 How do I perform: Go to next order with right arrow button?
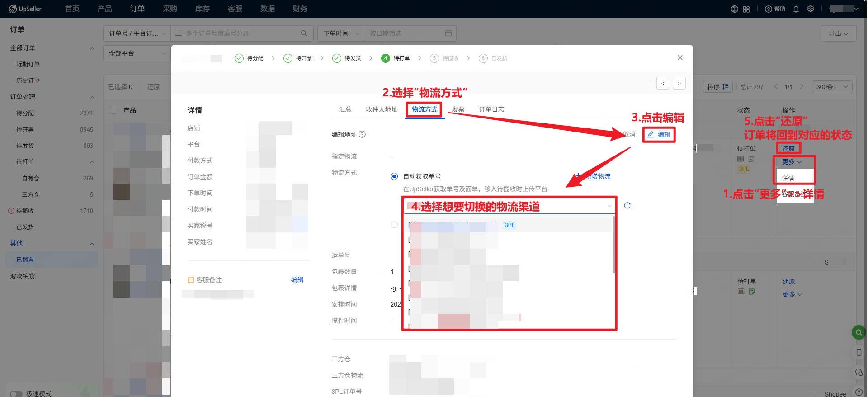679,83
